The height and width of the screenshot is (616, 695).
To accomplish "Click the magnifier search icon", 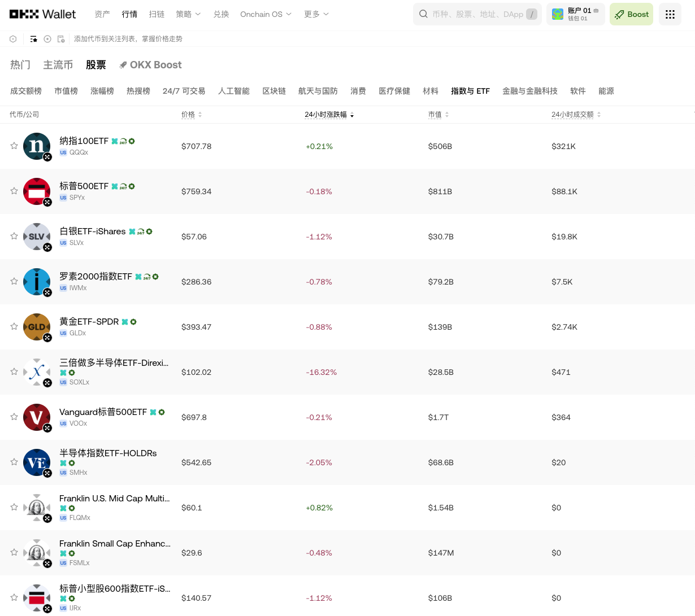I will pos(423,14).
